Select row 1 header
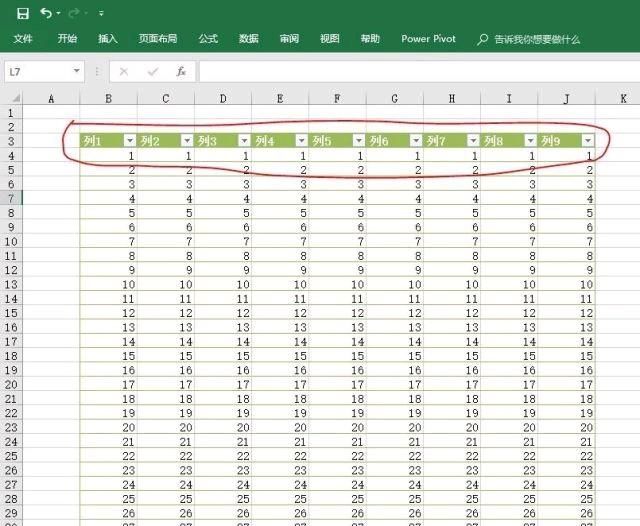Image resolution: width=640 pixels, height=526 pixels. pyautogui.click(x=11, y=113)
